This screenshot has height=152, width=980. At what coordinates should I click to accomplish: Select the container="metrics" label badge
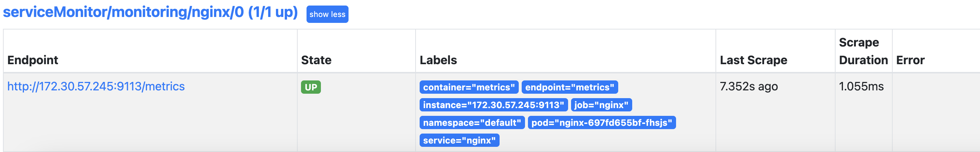[469, 87]
